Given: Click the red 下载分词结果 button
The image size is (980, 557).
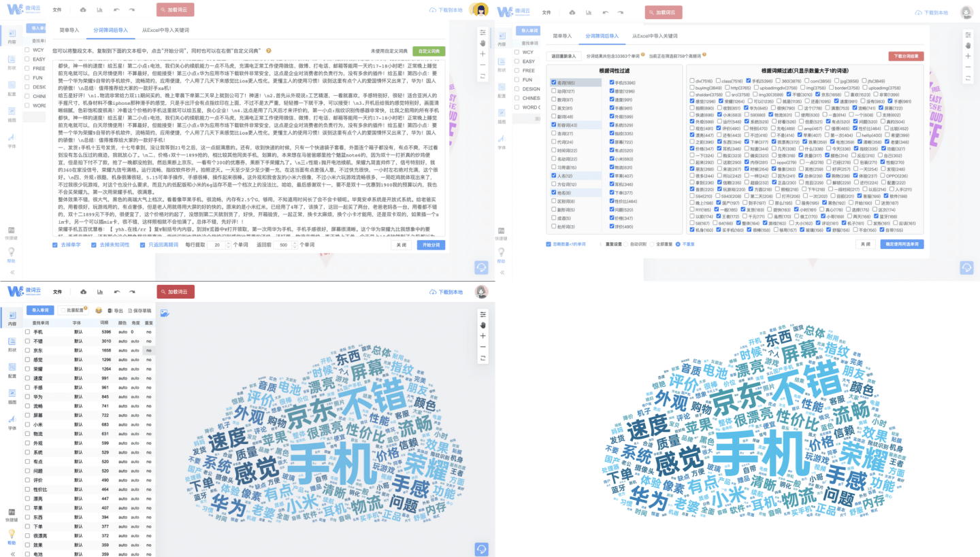Looking at the screenshot, I should tap(905, 56).
